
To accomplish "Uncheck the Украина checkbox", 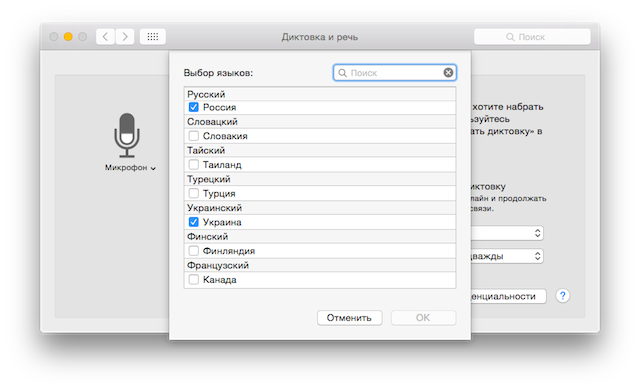I will 193,222.
